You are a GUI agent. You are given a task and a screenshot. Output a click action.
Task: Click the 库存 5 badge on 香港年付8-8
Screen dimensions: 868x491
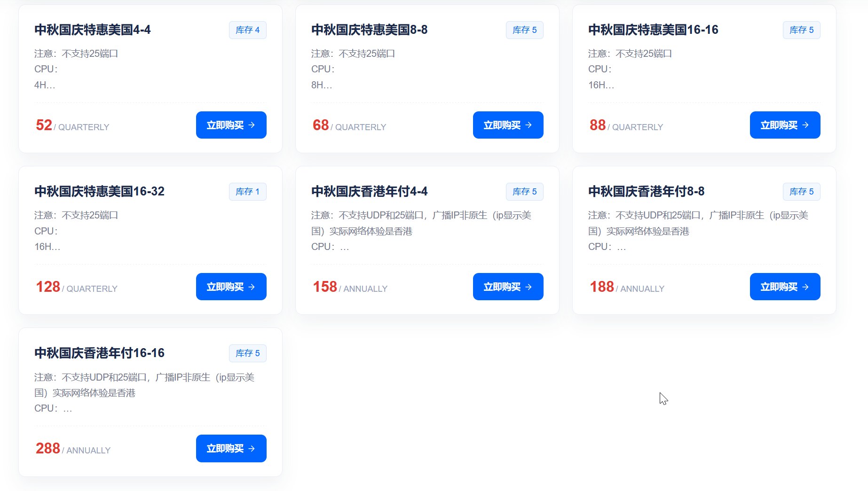(801, 192)
